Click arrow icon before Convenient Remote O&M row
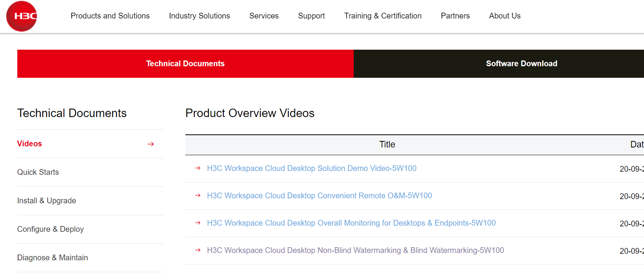Viewport: 644px width, 278px height. pyautogui.click(x=198, y=196)
